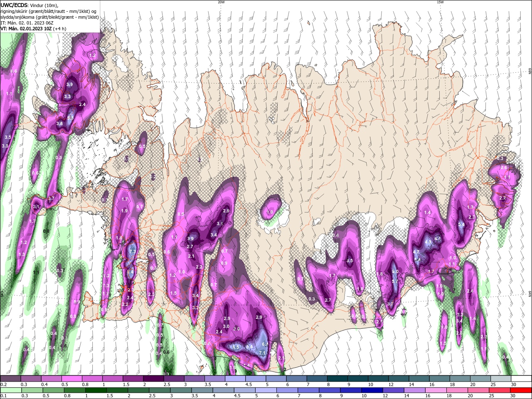This screenshot has width=532, height=399.
Task: Click the 20W longitude label
Action: pyautogui.click(x=221, y=2)
